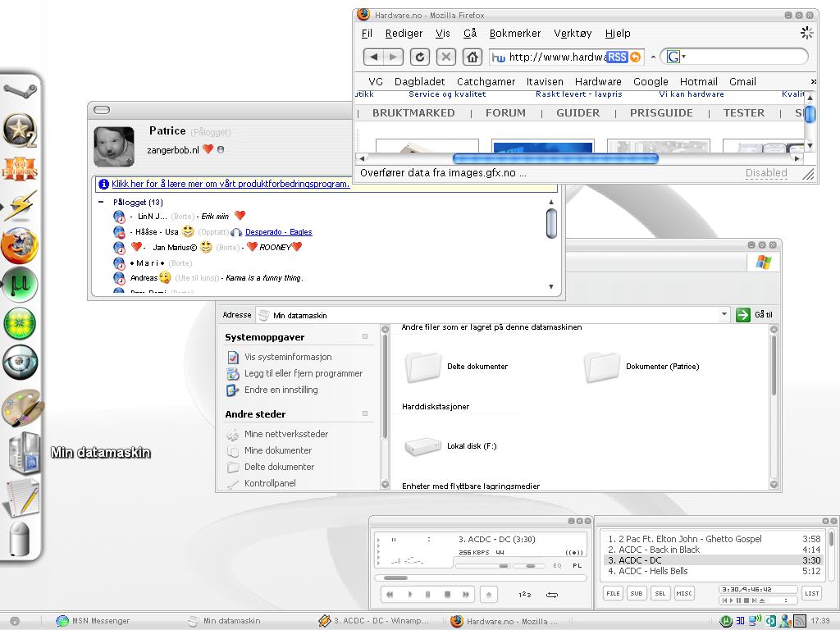Open the Vis menu
This screenshot has width=840, height=630.
(442, 33)
